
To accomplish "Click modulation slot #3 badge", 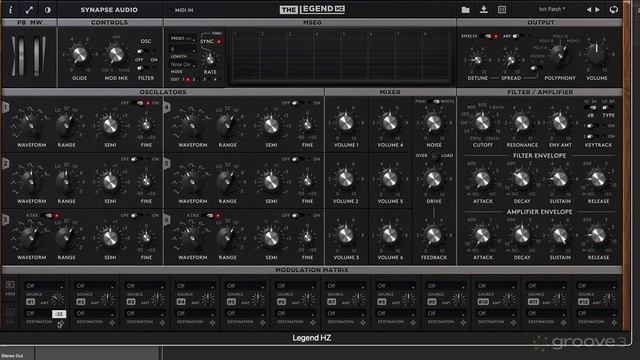I will click(x=131, y=302).
